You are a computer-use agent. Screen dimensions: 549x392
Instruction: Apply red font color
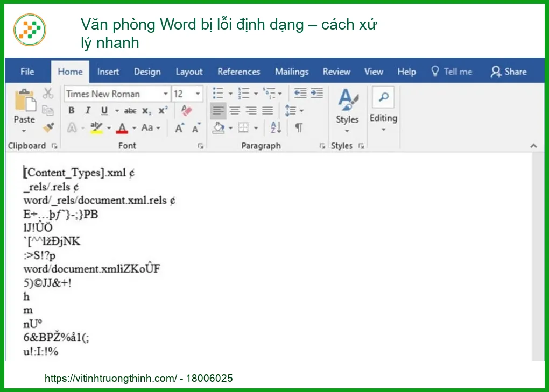[x=122, y=128]
